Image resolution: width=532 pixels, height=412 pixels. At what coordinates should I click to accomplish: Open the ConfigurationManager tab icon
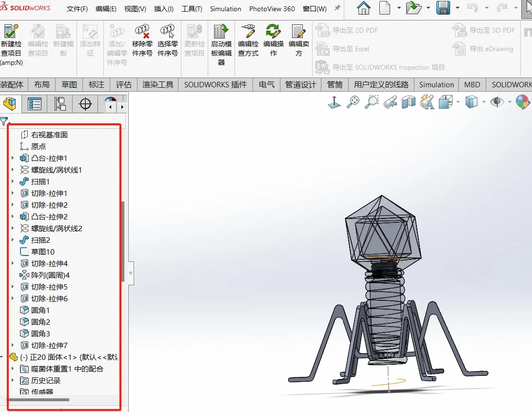click(60, 104)
